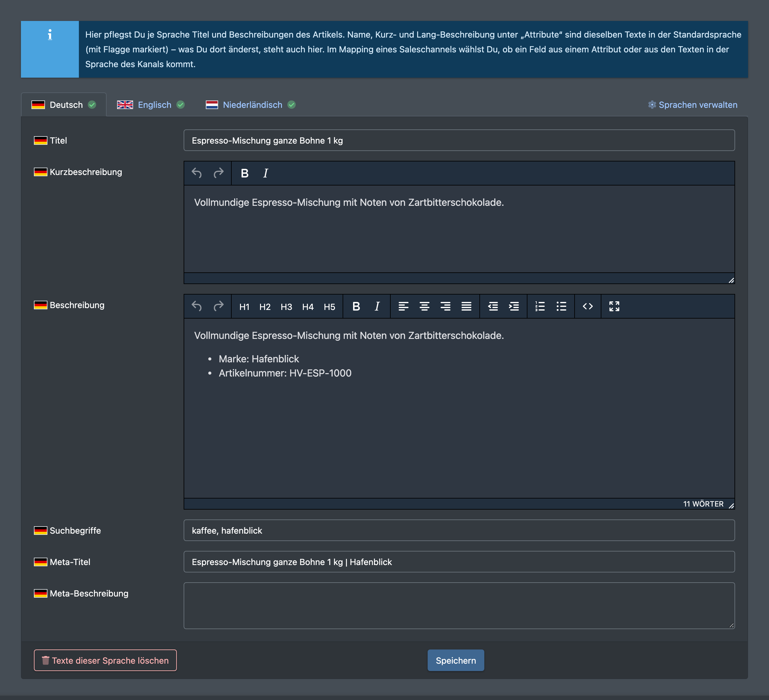Increase indent in Beschreibung editor
769x700 pixels.
[514, 306]
